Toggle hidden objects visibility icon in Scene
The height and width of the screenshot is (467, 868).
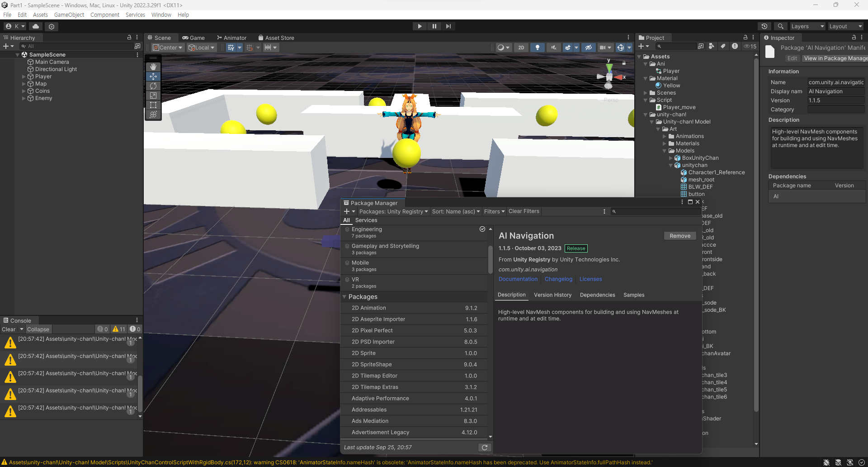coord(588,48)
